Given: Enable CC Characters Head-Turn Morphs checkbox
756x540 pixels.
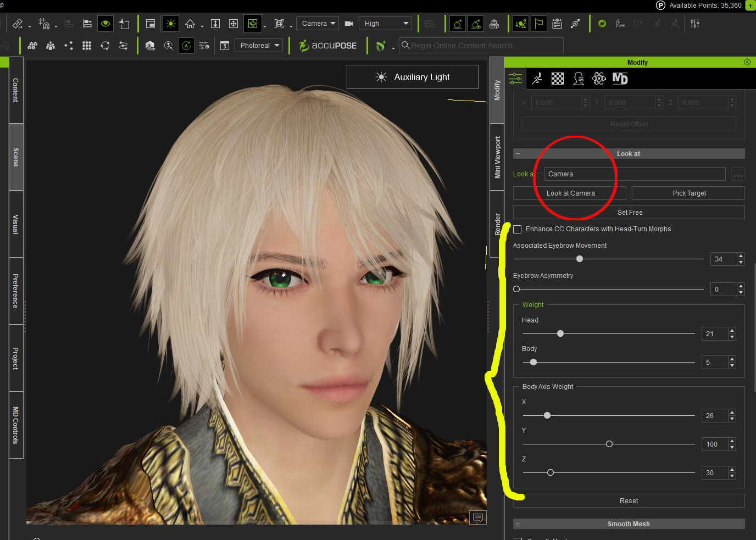Looking at the screenshot, I should (x=518, y=229).
